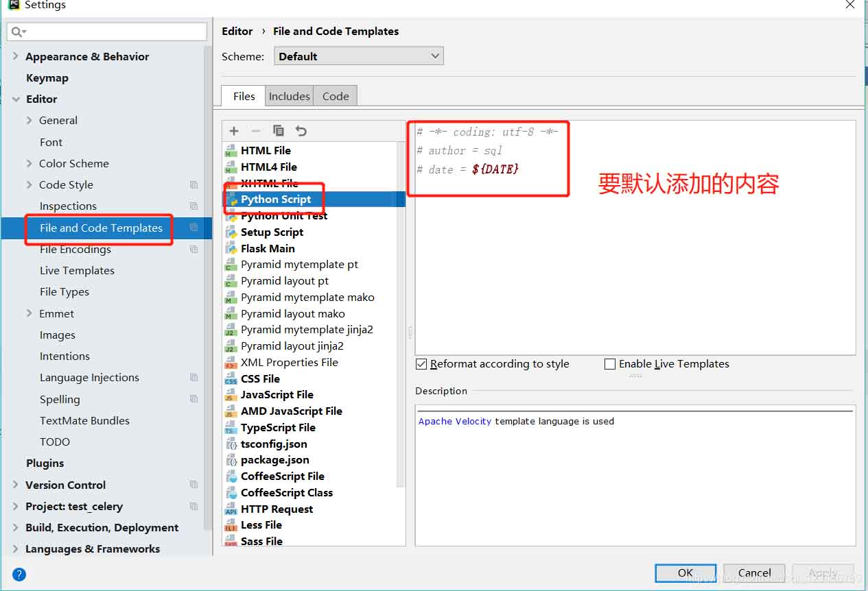The height and width of the screenshot is (591, 868).
Task: Click the CSS File icon
Action: click(x=231, y=379)
